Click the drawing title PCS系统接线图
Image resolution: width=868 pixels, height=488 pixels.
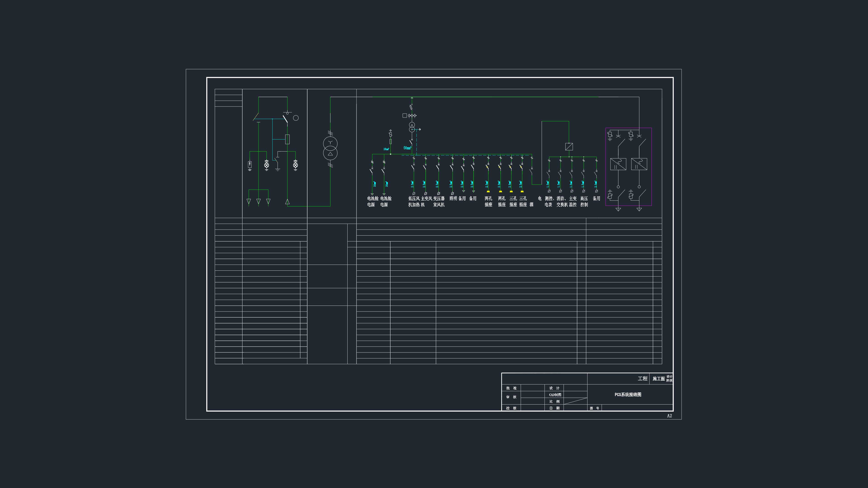(x=628, y=394)
